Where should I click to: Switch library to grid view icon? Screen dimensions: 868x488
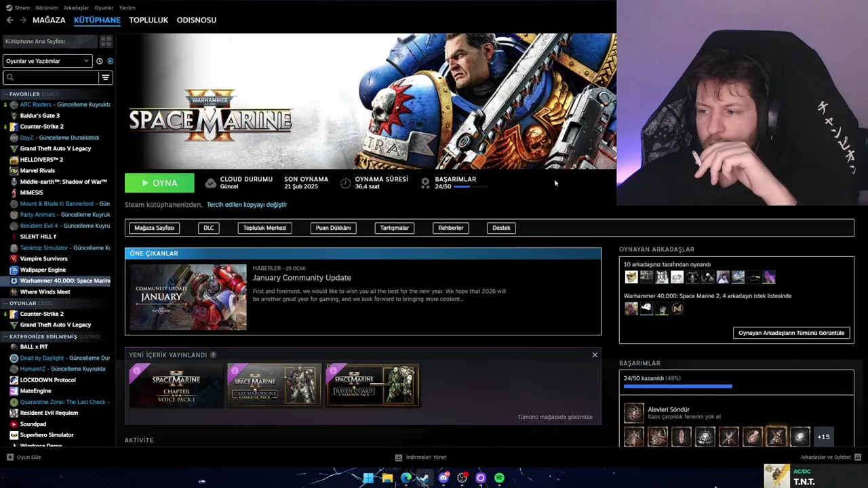pos(106,41)
